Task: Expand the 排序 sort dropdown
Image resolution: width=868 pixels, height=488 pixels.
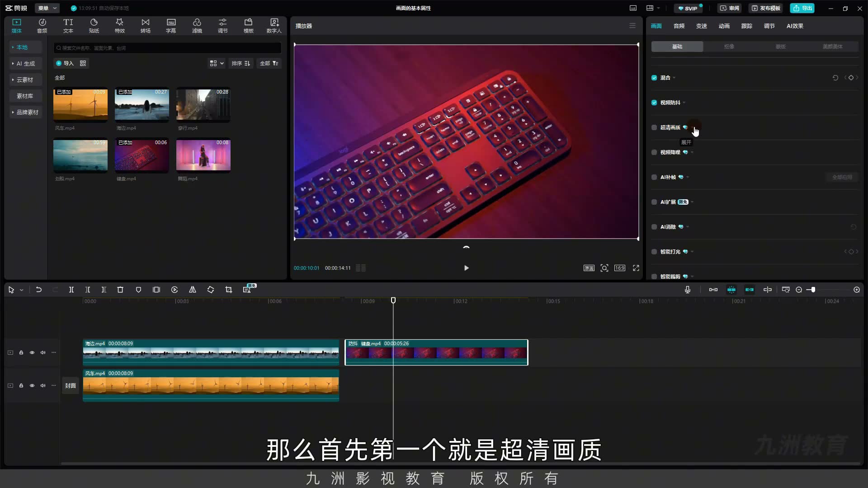Action: pyautogui.click(x=241, y=63)
